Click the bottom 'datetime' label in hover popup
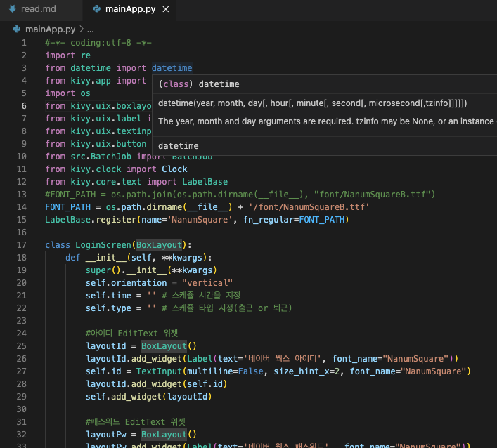This screenshot has width=497, height=448. pyautogui.click(x=179, y=146)
